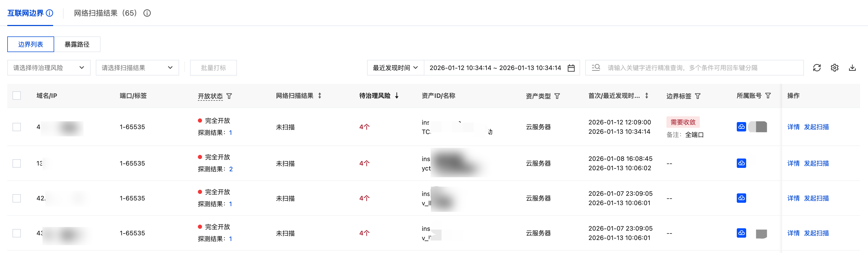
Task: Open the 请选择扫描结果 dropdown
Action: pyautogui.click(x=137, y=68)
